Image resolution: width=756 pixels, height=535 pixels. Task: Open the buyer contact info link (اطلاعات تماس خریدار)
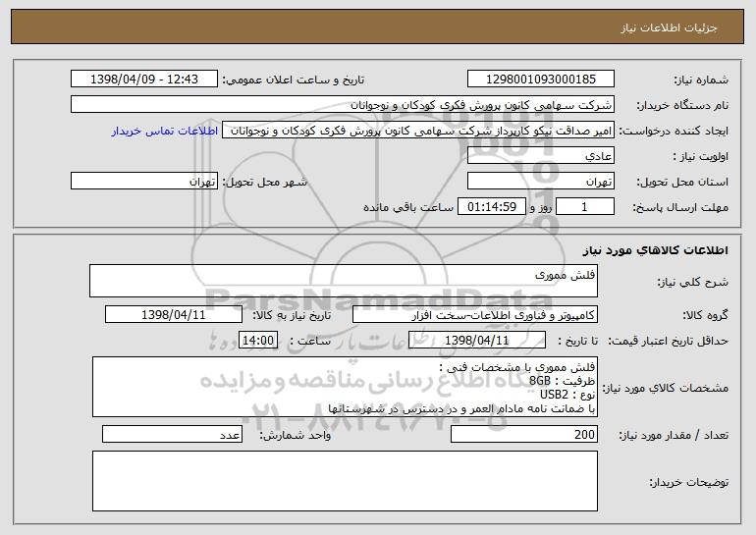(x=164, y=131)
